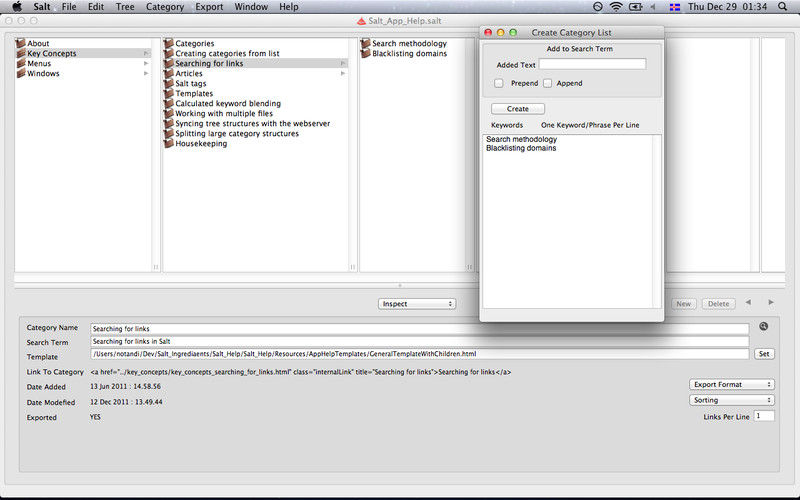Open Spotlight search in menu bar

pyautogui.click(x=783, y=7)
